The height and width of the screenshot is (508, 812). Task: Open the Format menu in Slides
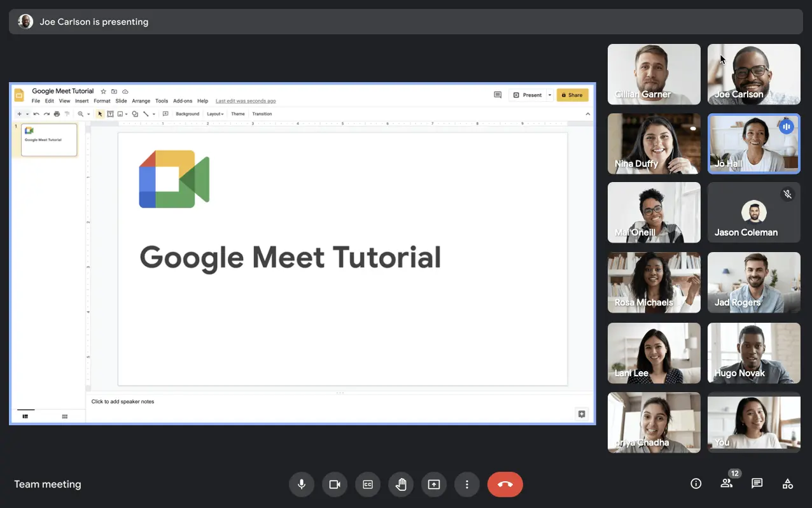point(102,101)
